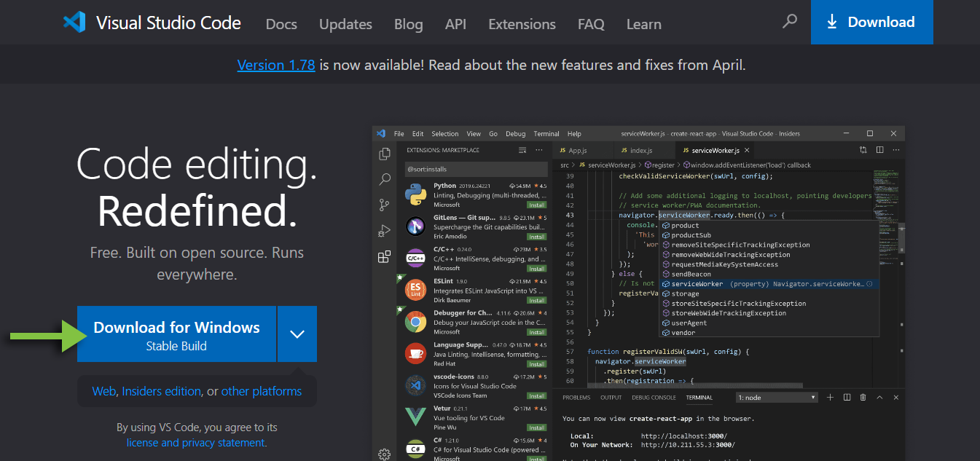Screen dimensions: 980x461
Task: Open the Web link under the download button
Action: pyautogui.click(x=104, y=391)
